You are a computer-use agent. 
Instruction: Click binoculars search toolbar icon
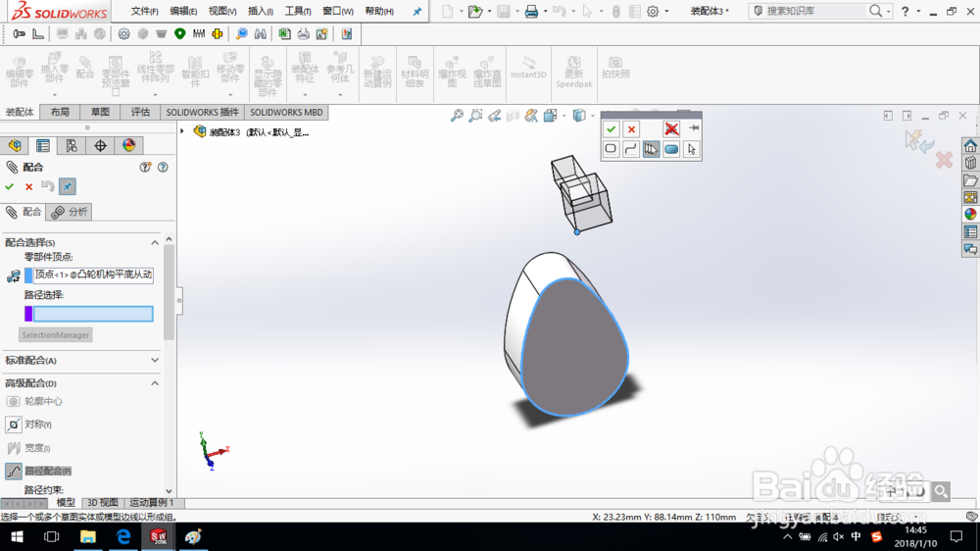click(260, 33)
